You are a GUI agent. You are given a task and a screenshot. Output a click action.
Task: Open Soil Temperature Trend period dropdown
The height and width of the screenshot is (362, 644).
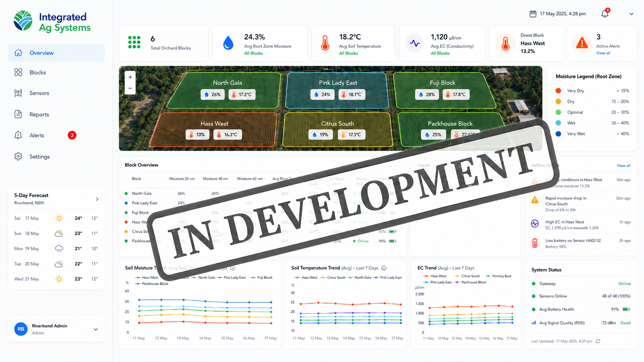(x=384, y=268)
